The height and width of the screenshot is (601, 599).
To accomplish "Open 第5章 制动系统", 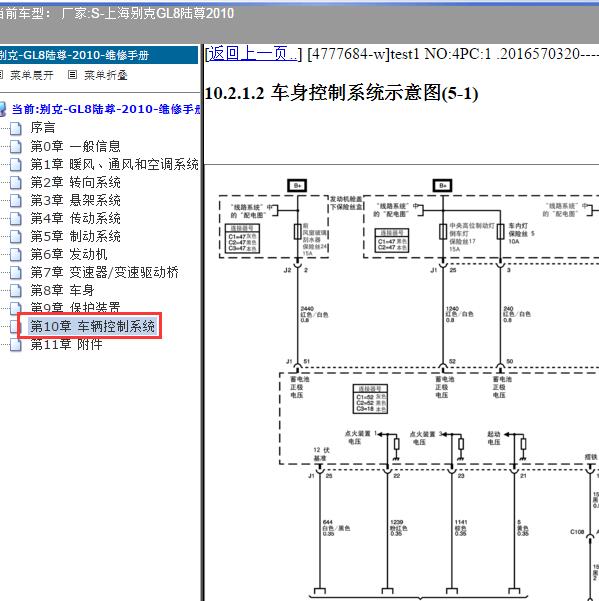I will click(x=75, y=236).
